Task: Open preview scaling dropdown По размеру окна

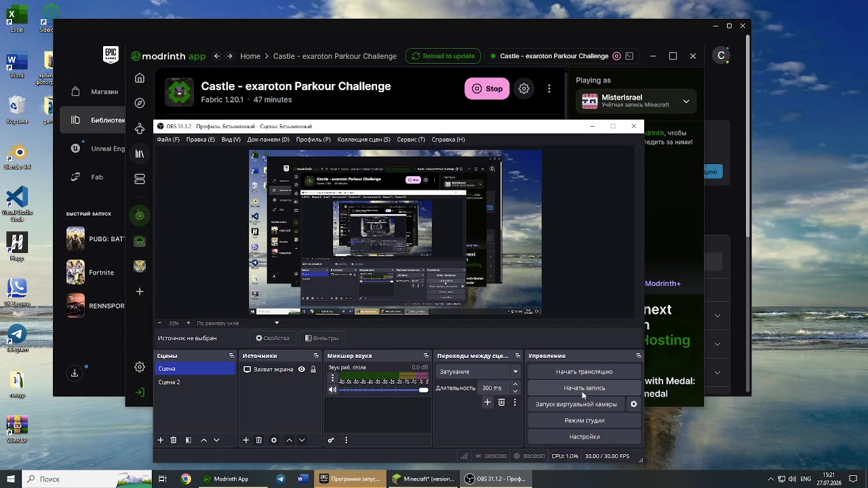Action: tap(237, 323)
